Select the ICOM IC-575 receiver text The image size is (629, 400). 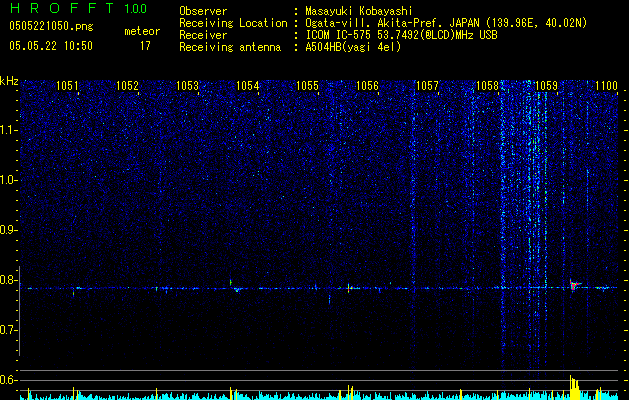tap(401, 35)
